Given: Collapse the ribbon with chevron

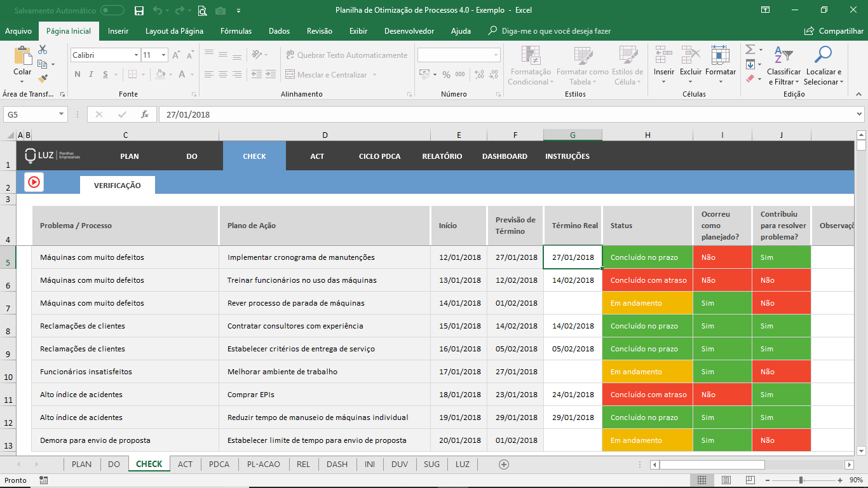Looking at the screenshot, I should tap(859, 94).
